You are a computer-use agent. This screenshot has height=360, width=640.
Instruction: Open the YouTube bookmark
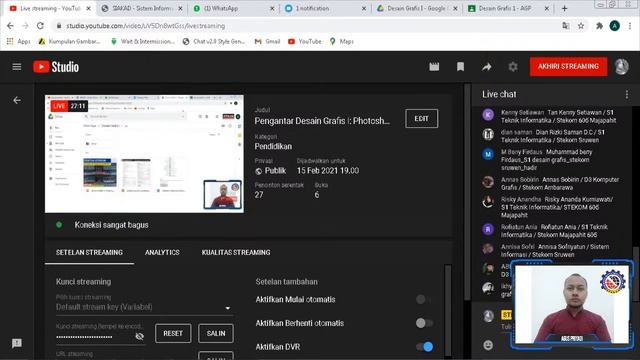[304, 41]
